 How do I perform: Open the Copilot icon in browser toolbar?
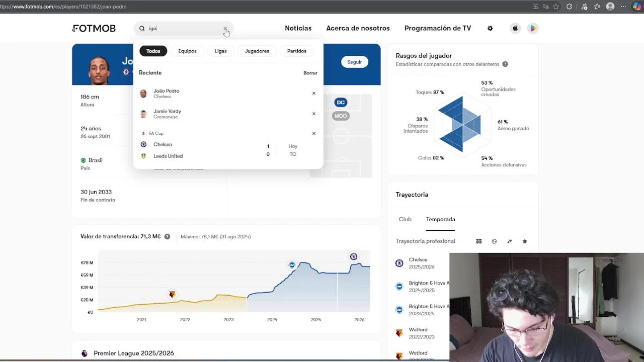coord(637,7)
